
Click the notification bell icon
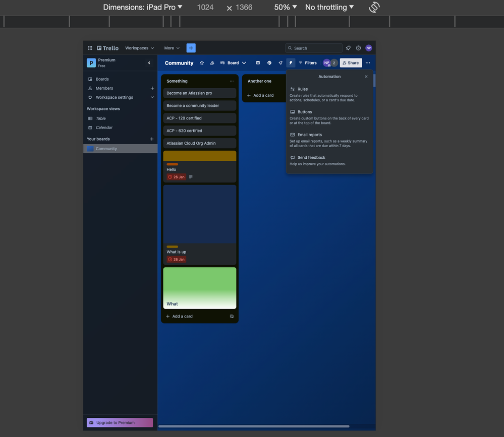(x=348, y=48)
